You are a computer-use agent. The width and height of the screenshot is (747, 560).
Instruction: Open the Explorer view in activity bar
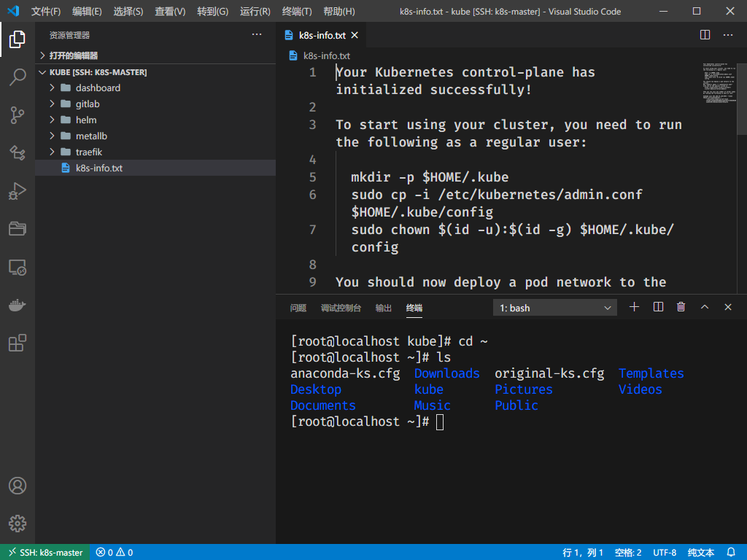18,39
